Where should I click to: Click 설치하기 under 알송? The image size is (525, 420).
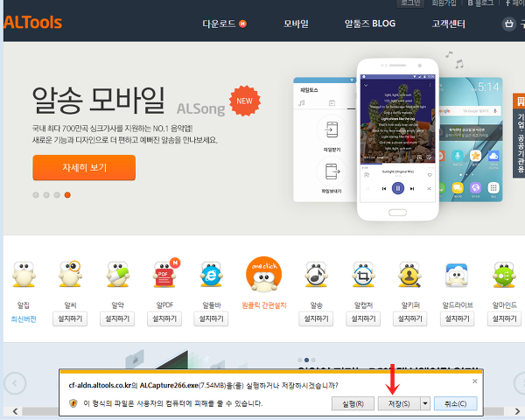coord(316,318)
